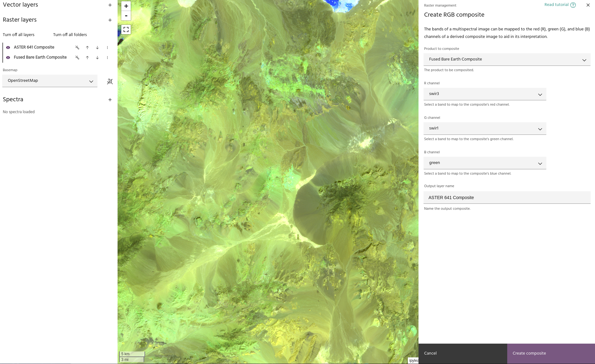Add a new spectra entry

pyautogui.click(x=110, y=100)
